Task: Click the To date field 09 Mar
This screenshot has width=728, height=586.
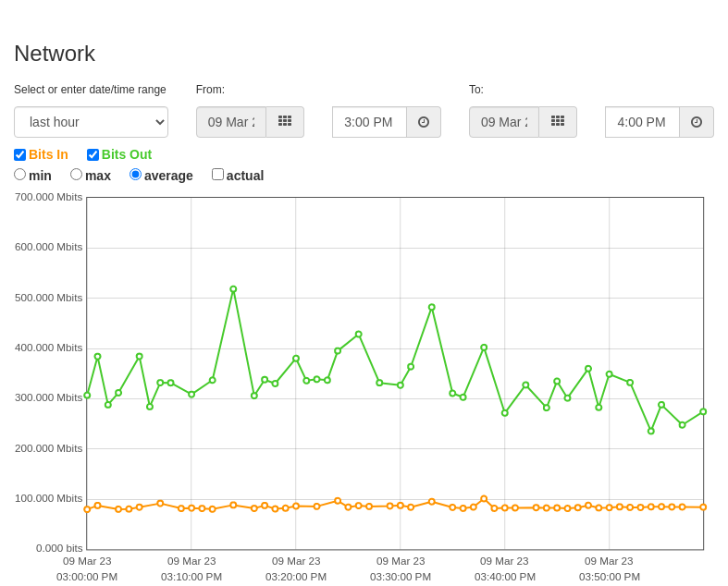Action: coord(504,122)
